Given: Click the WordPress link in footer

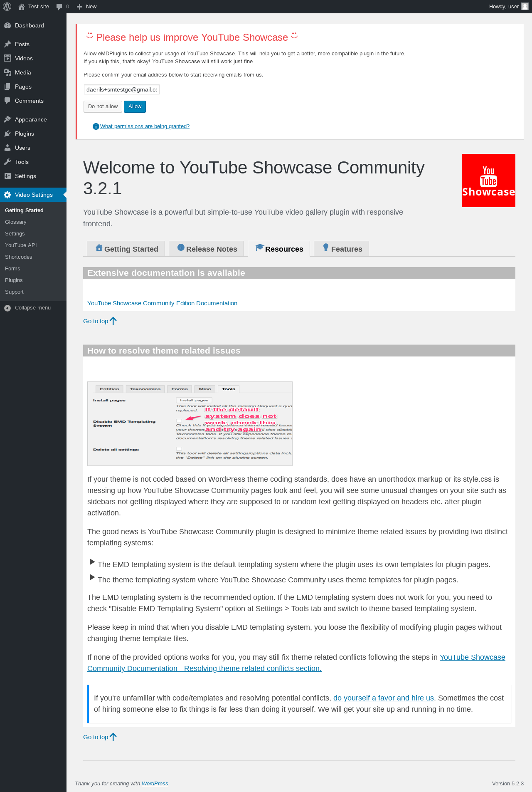Looking at the screenshot, I should 155,783.
